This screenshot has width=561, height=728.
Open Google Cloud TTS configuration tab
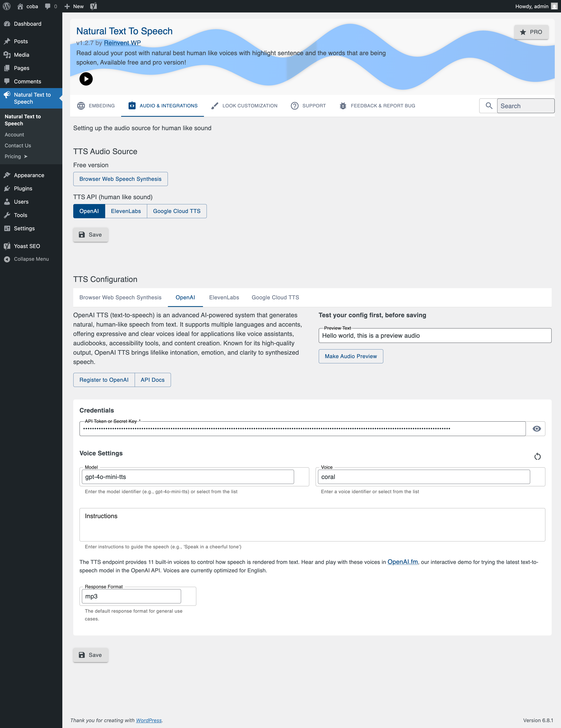pyautogui.click(x=275, y=297)
